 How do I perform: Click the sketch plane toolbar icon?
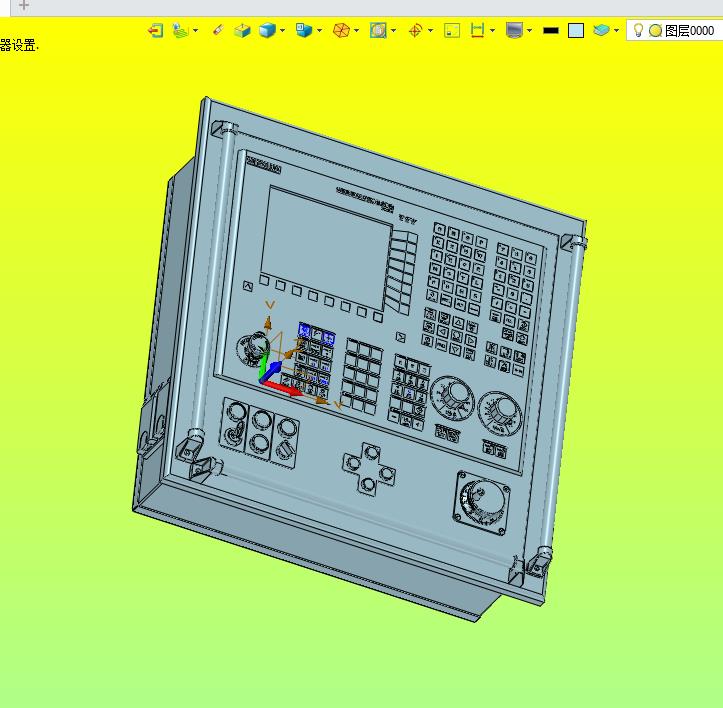click(x=180, y=31)
